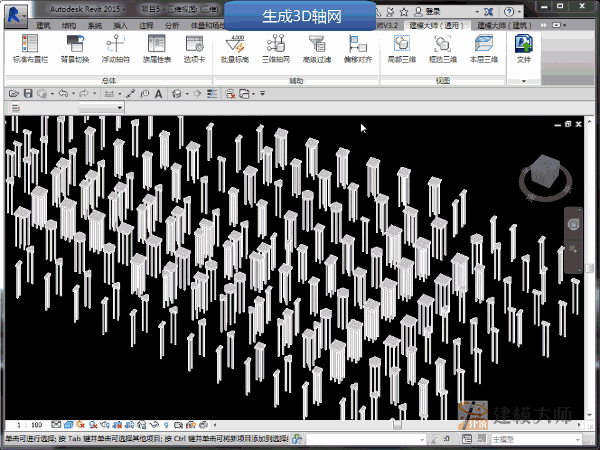Open the 选项卡 settings tool

(194, 49)
